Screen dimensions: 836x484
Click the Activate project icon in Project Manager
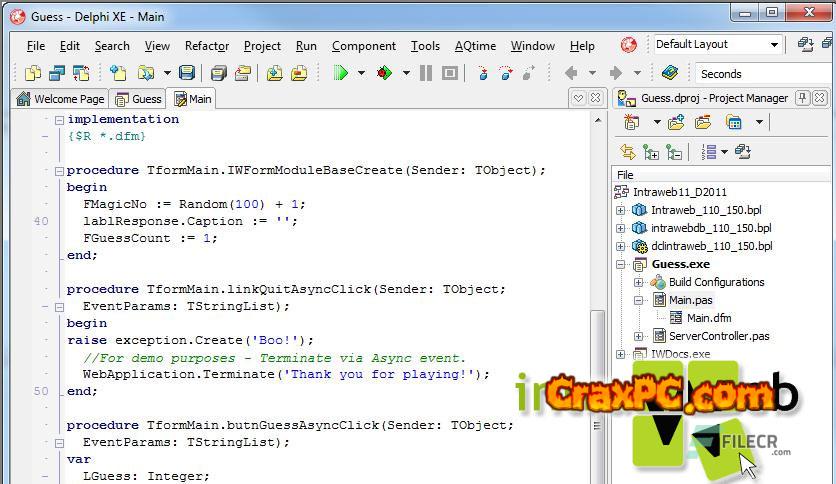[632, 123]
